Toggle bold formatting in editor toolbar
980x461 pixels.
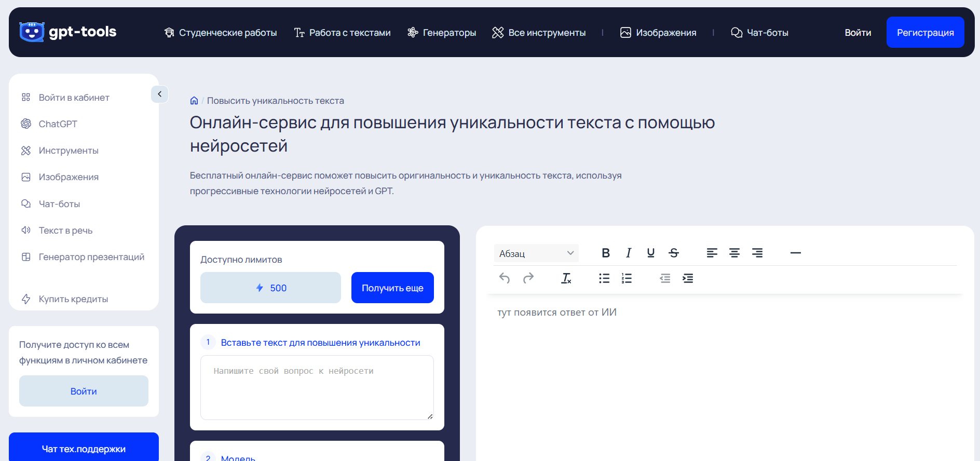coord(605,253)
